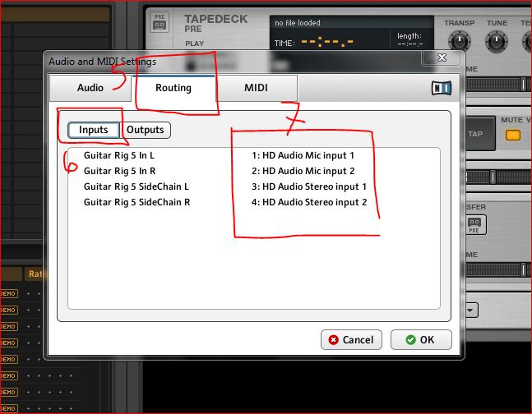Switch to the Audio tab
532x414 pixels.
coord(90,88)
